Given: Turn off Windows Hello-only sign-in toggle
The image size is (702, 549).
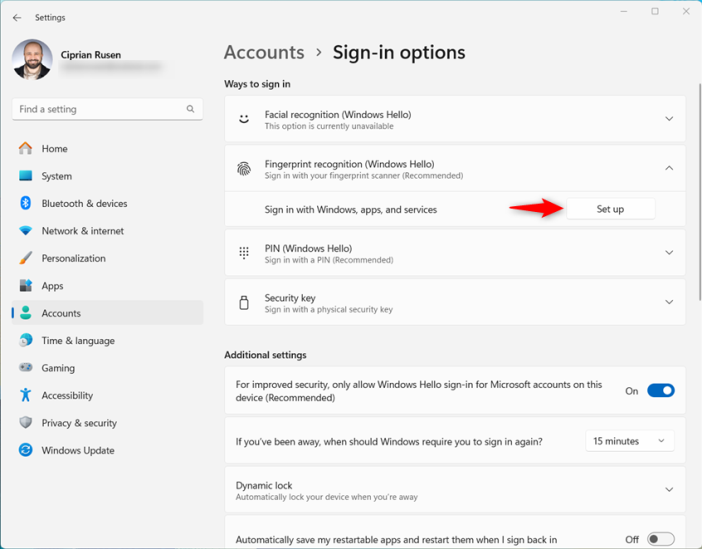Looking at the screenshot, I should (660, 391).
